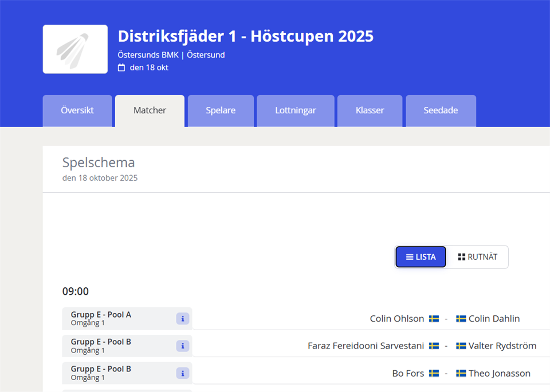Go to the Spelare tab
This screenshot has height=392, width=550.
221,110
